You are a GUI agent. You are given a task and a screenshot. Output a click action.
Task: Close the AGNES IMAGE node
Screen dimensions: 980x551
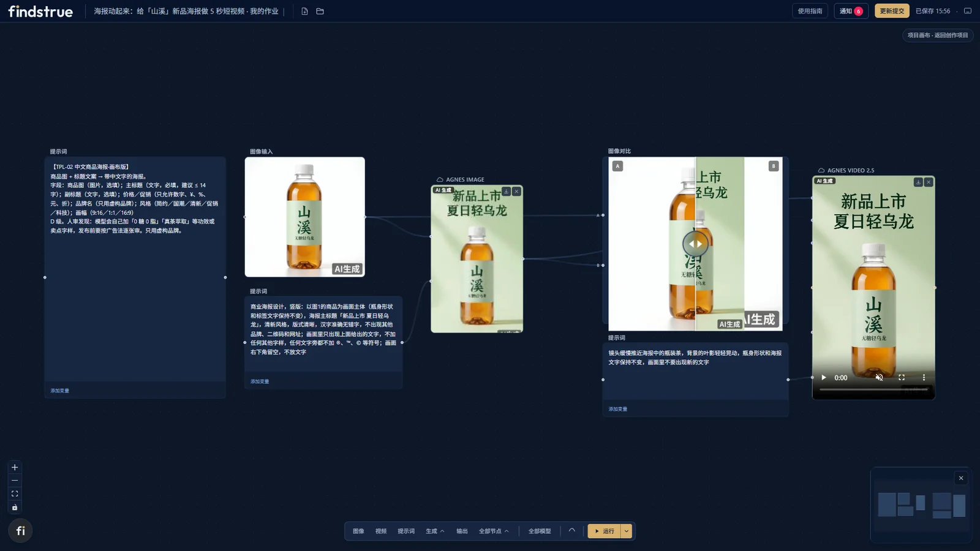[x=516, y=192]
